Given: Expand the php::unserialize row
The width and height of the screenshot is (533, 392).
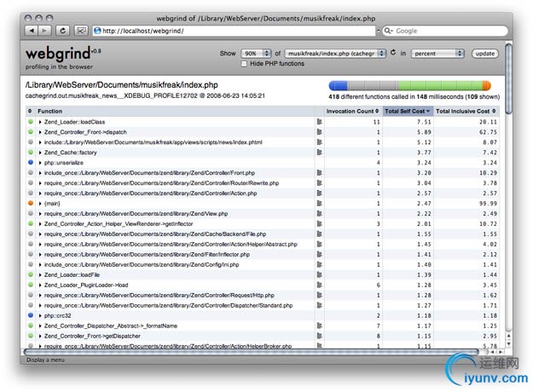Looking at the screenshot, I should pyautogui.click(x=40, y=163).
